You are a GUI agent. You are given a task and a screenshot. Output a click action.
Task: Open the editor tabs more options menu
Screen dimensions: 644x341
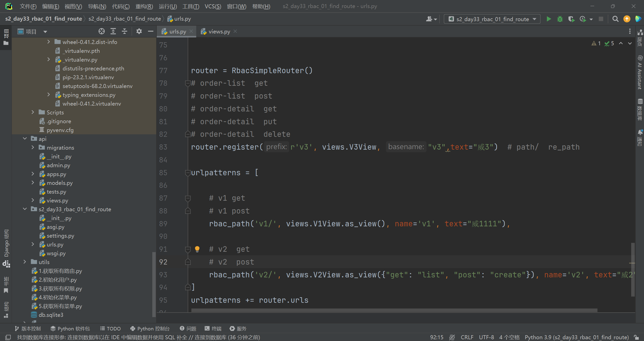(x=630, y=31)
